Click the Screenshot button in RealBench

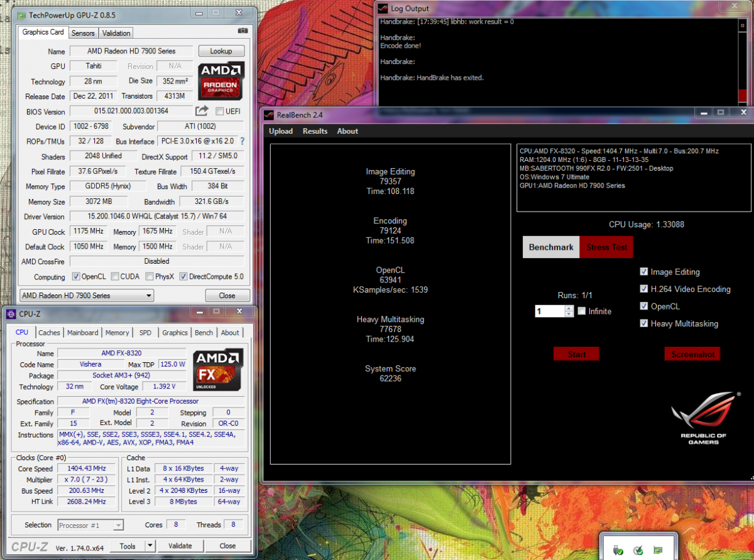point(692,354)
